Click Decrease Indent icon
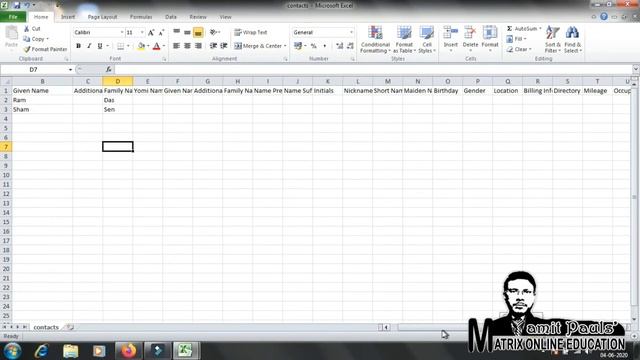The height and width of the screenshot is (360, 640). 213,46
